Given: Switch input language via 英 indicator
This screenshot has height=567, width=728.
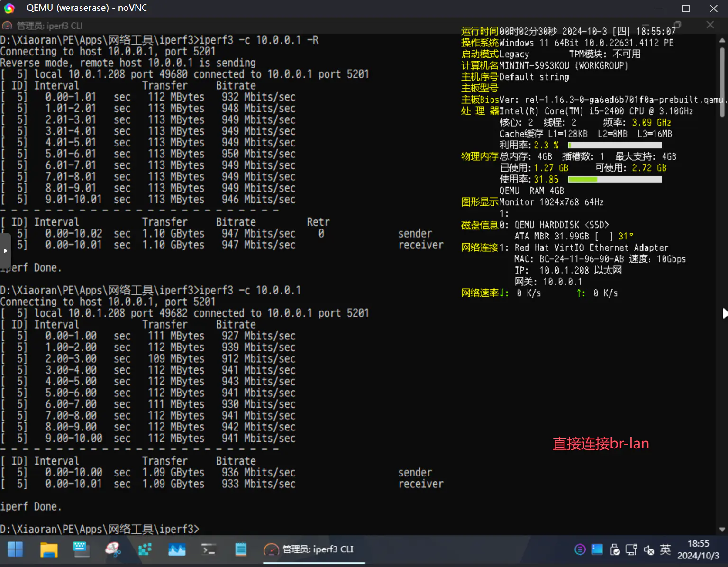Looking at the screenshot, I should click(665, 549).
